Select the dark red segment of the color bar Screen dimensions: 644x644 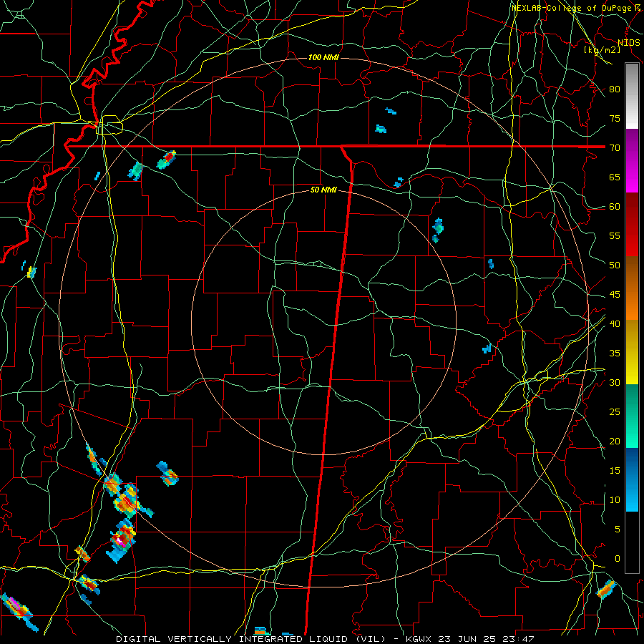point(632,225)
